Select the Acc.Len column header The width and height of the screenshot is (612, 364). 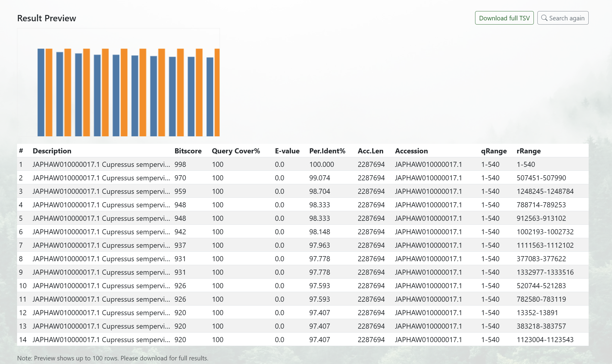(x=371, y=151)
